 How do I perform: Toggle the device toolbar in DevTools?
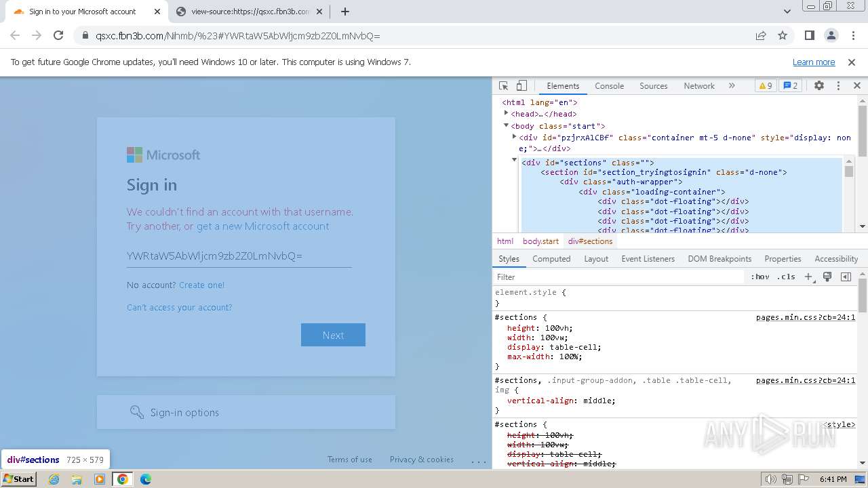coord(521,86)
